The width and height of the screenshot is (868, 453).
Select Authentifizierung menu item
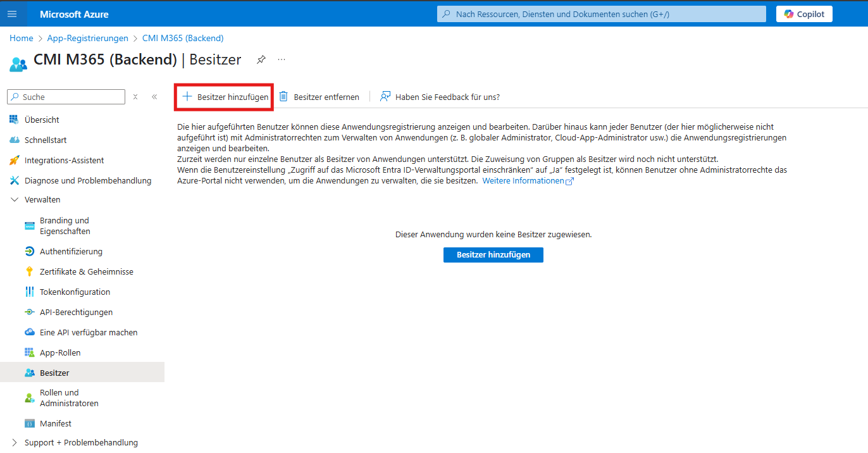71,251
